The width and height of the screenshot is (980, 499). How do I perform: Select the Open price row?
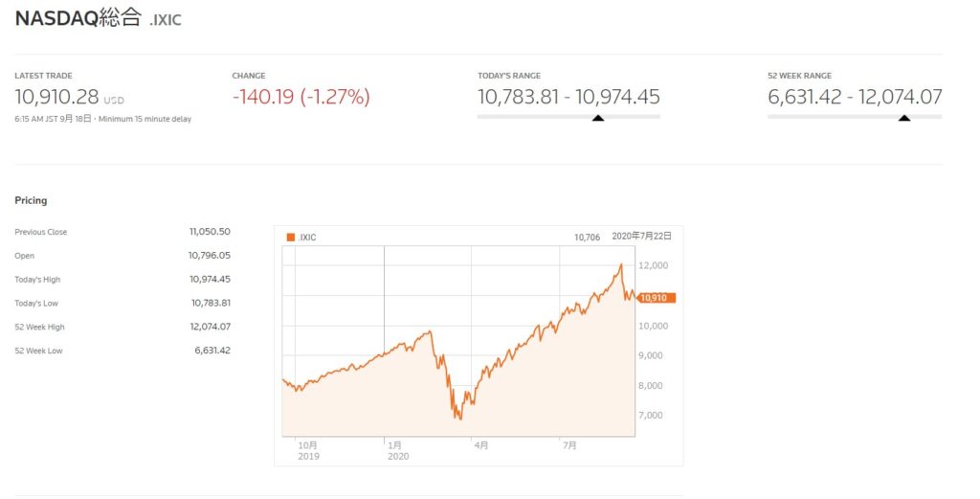(122, 255)
